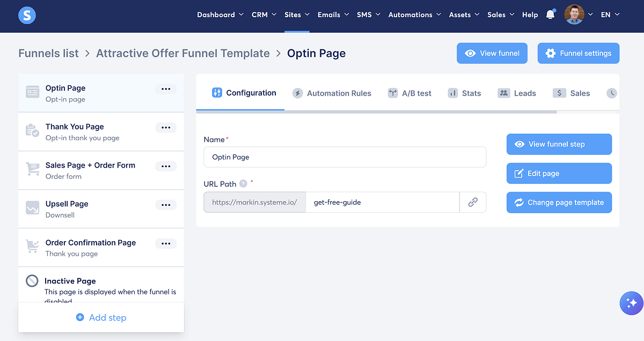Click the user profile avatar
Image resolution: width=644 pixels, height=341 pixels.
click(x=574, y=14)
